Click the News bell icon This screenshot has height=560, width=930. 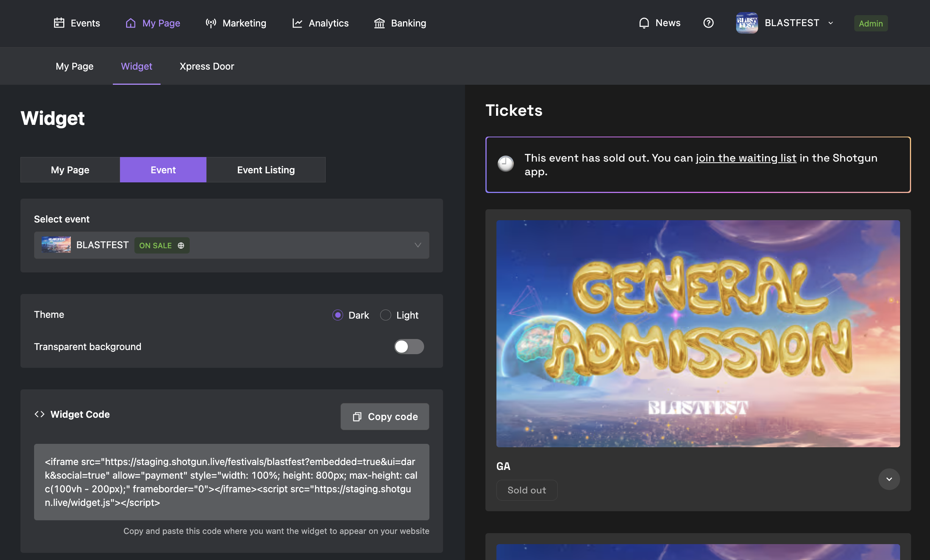pyautogui.click(x=644, y=23)
